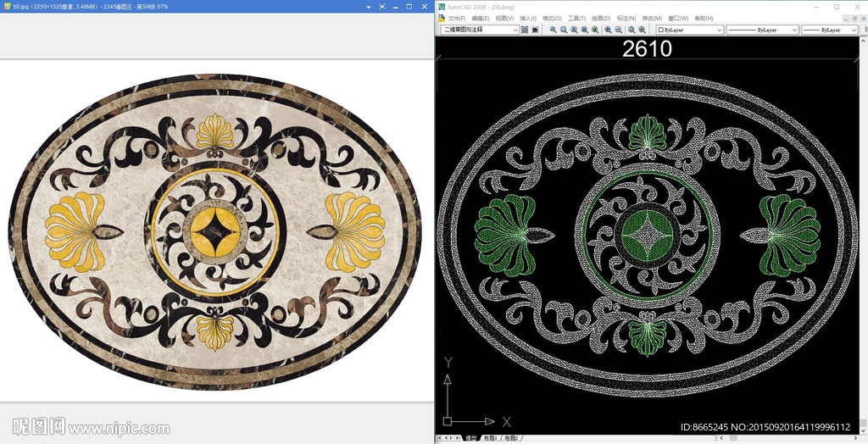The image size is (868, 444).
Task: Click the horizontal scrollbar right arrow
Action: tap(855, 438)
